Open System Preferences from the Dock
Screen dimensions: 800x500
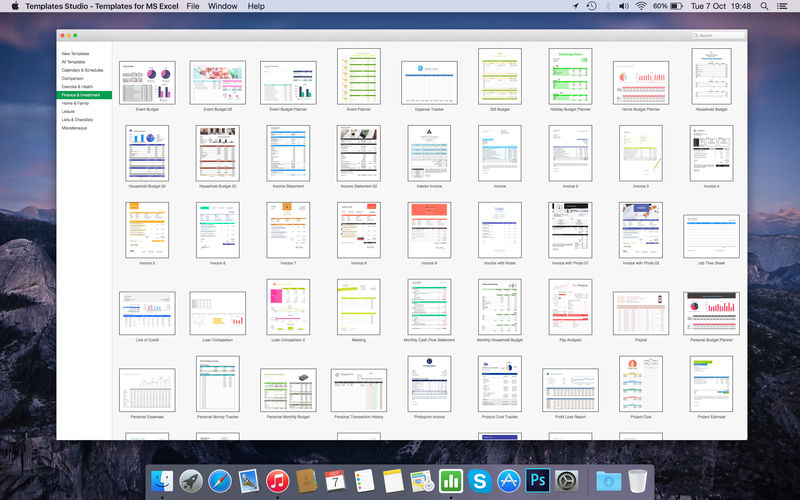click(567, 481)
